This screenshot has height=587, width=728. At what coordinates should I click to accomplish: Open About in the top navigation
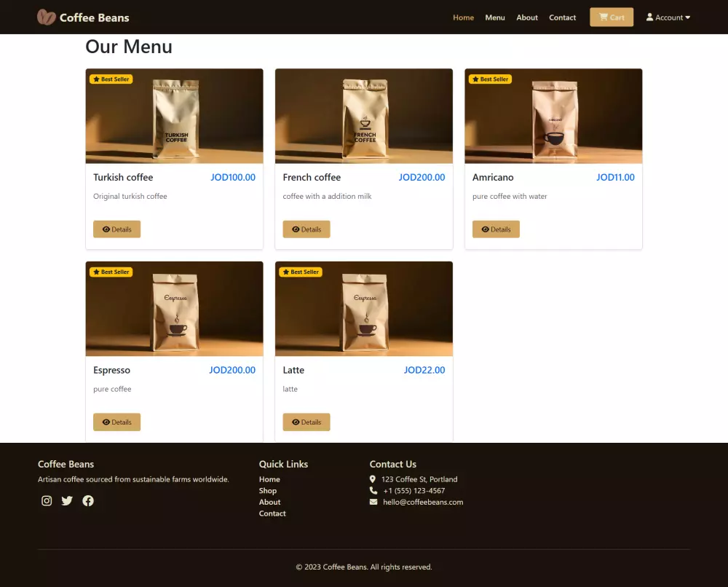point(527,17)
